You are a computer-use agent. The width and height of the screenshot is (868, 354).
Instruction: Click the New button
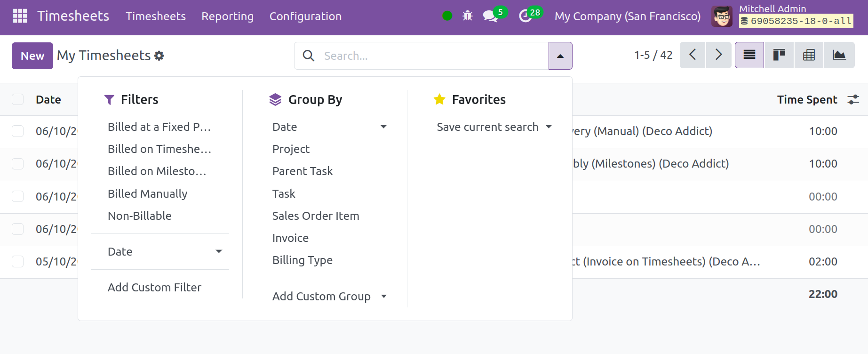(32, 56)
